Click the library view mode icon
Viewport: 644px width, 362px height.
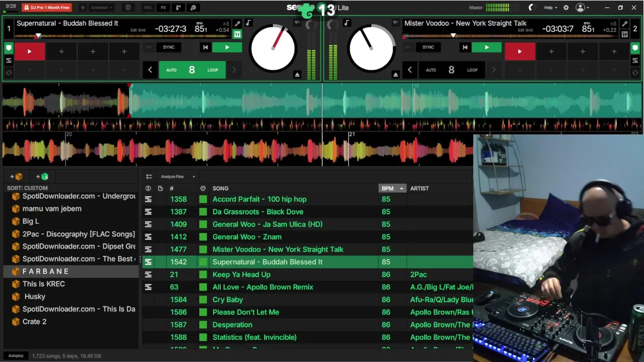pos(149,176)
